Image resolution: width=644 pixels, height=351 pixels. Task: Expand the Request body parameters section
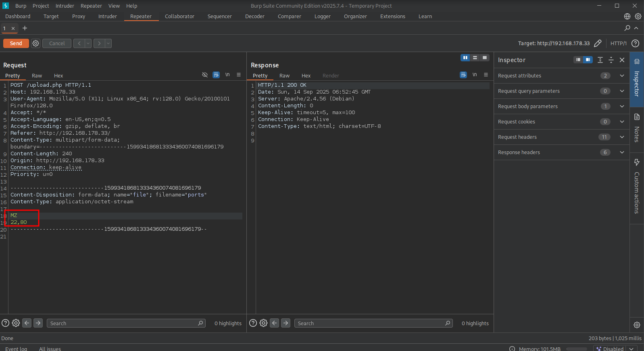622,107
